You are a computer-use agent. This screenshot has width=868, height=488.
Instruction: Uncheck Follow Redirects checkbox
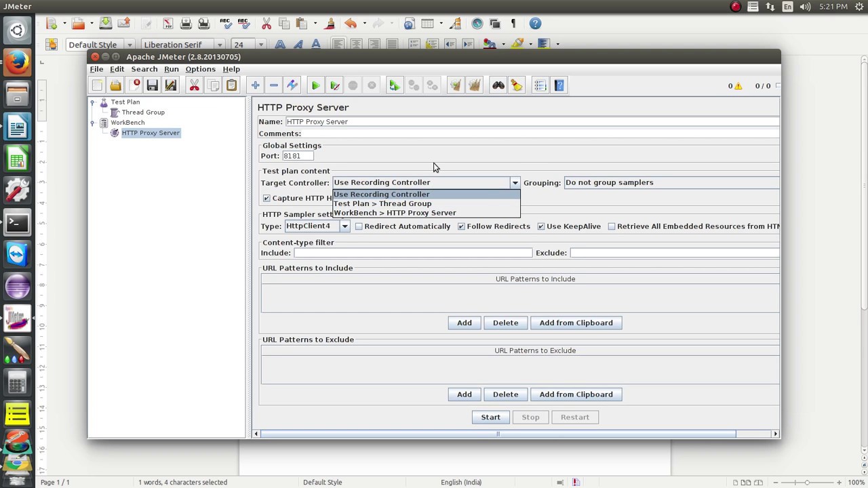pyautogui.click(x=461, y=226)
